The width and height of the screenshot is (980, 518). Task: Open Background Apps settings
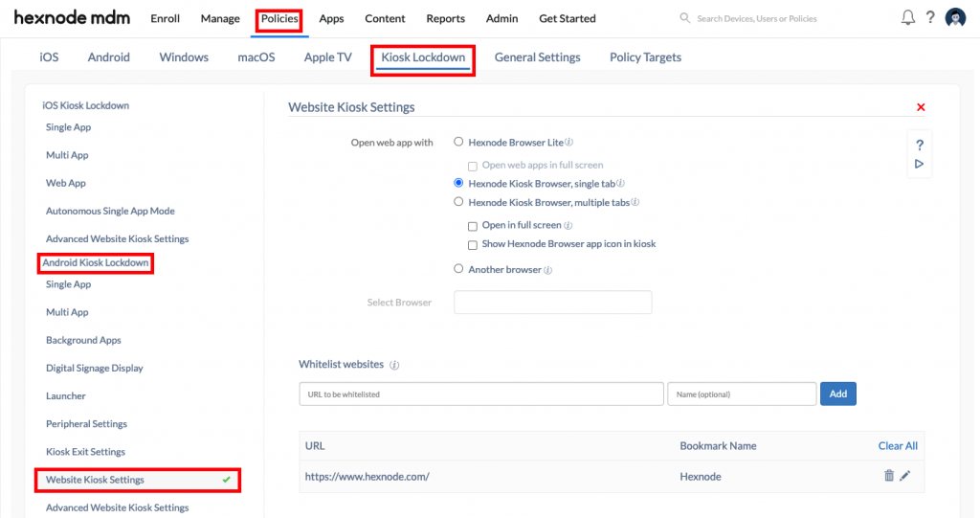coord(83,340)
